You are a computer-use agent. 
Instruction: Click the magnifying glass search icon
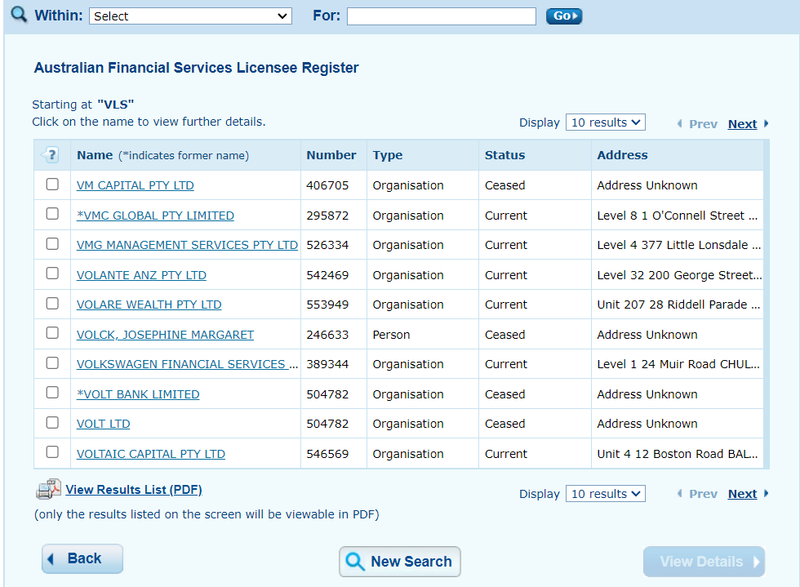coord(19,14)
